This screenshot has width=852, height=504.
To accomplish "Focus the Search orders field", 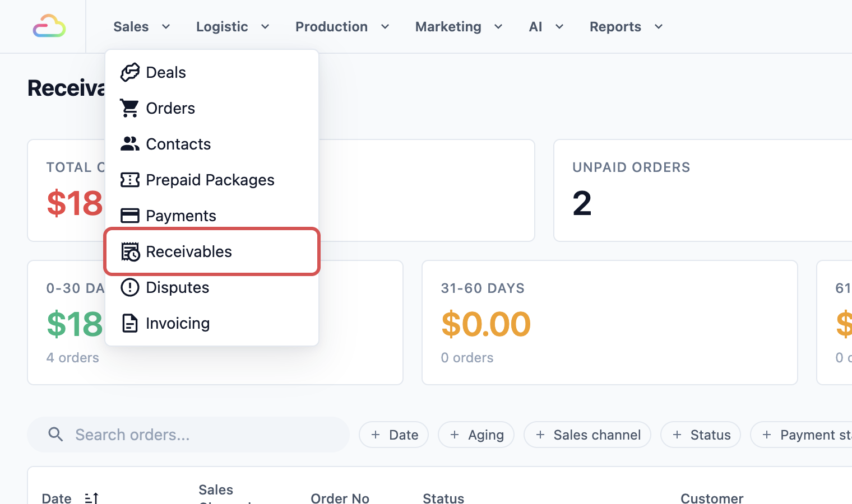I will (x=188, y=435).
